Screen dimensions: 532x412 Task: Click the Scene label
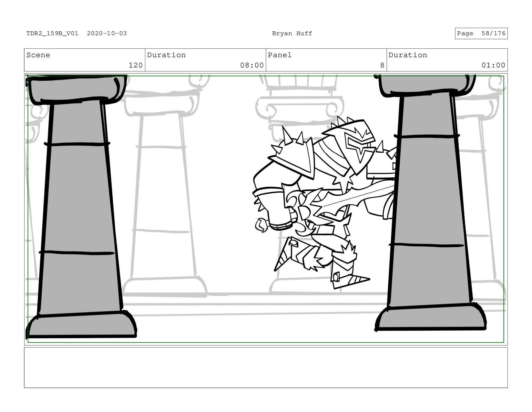click(x=38, y=55)
